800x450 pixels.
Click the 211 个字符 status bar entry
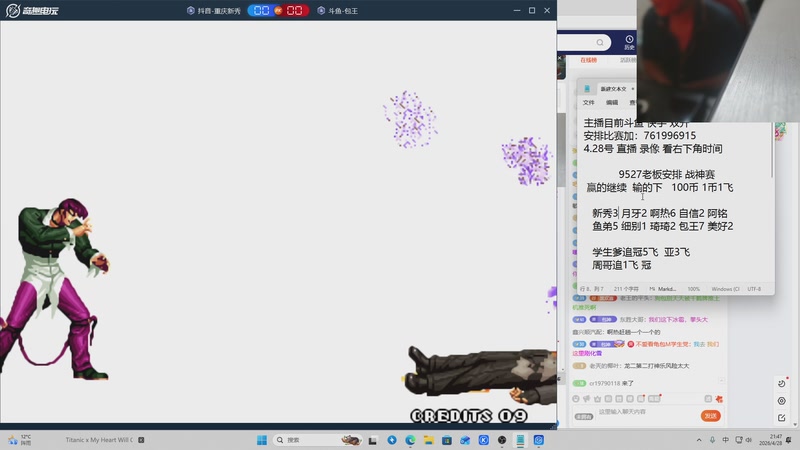[626, 289]
